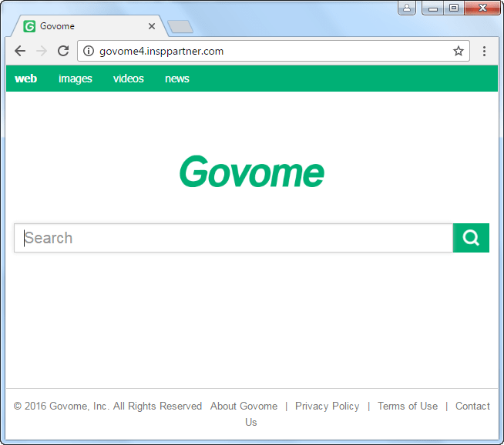Open the About Govome link

[244, 407]
